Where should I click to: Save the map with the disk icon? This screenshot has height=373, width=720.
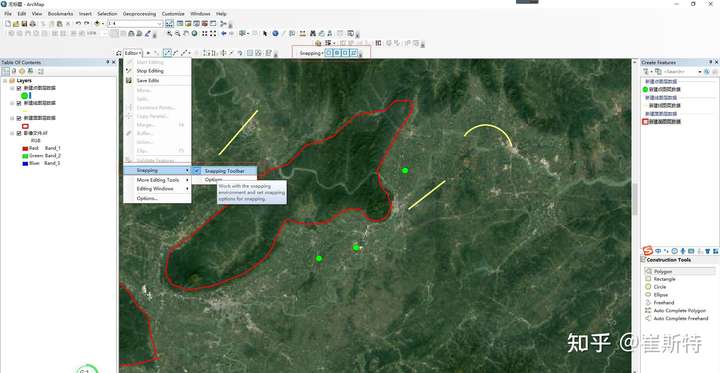(x=24, y=24)
